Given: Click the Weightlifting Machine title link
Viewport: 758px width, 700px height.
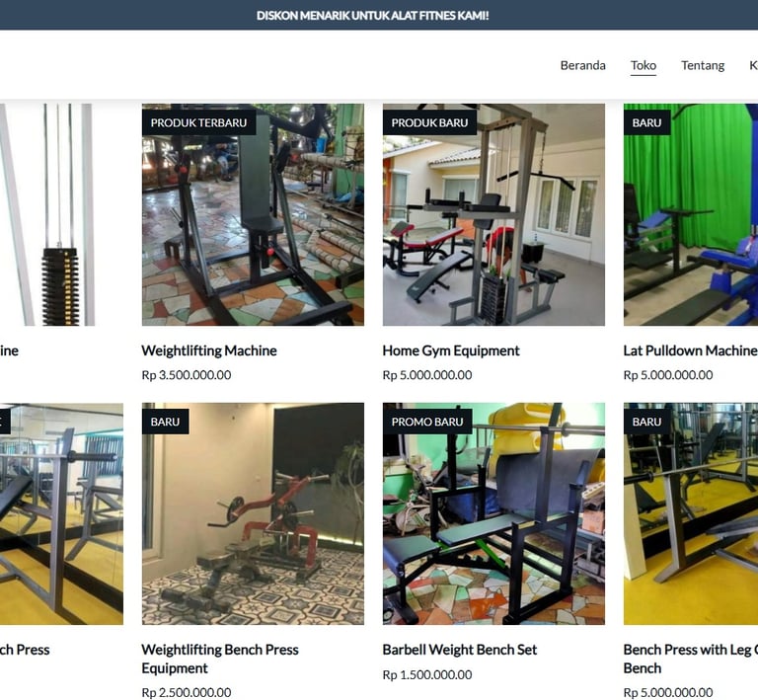Looking at the screenshot, I should [x=209, y=350].
